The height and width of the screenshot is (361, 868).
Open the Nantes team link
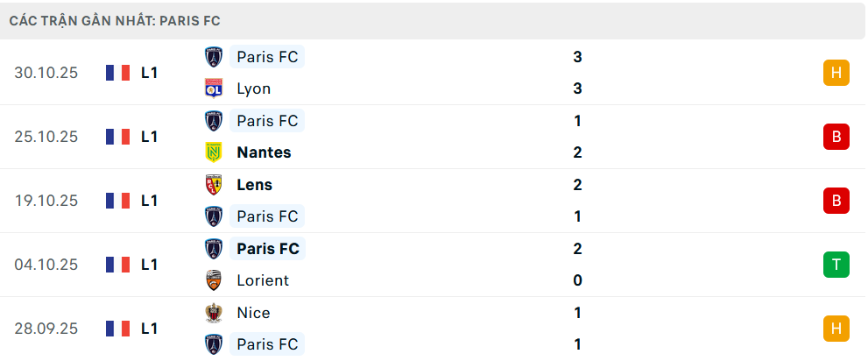tap(264, 152)
